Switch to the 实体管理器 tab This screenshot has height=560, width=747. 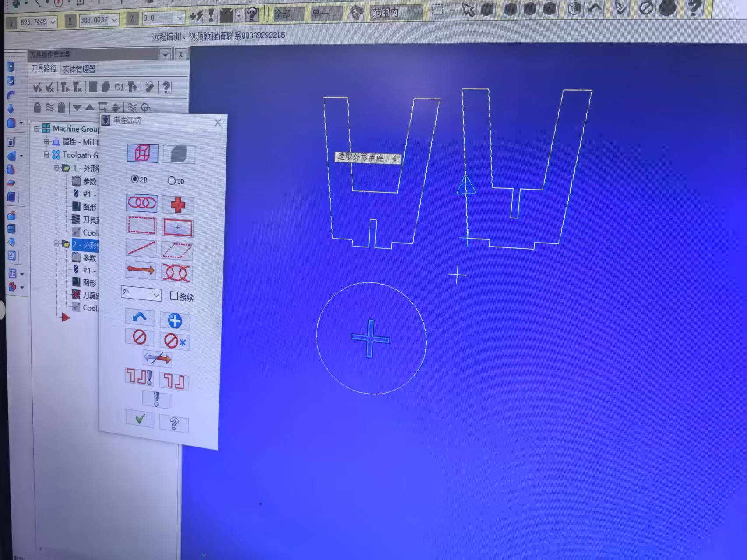coord(79,69)
